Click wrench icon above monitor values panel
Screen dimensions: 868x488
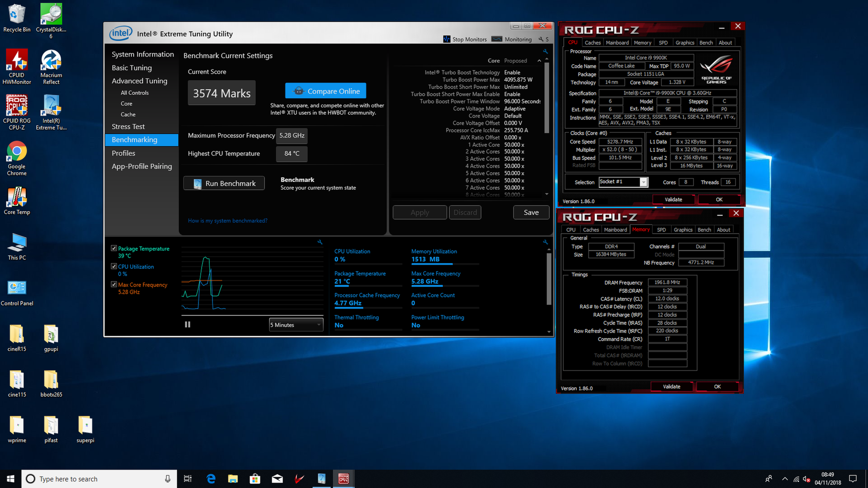click(545, 242)
